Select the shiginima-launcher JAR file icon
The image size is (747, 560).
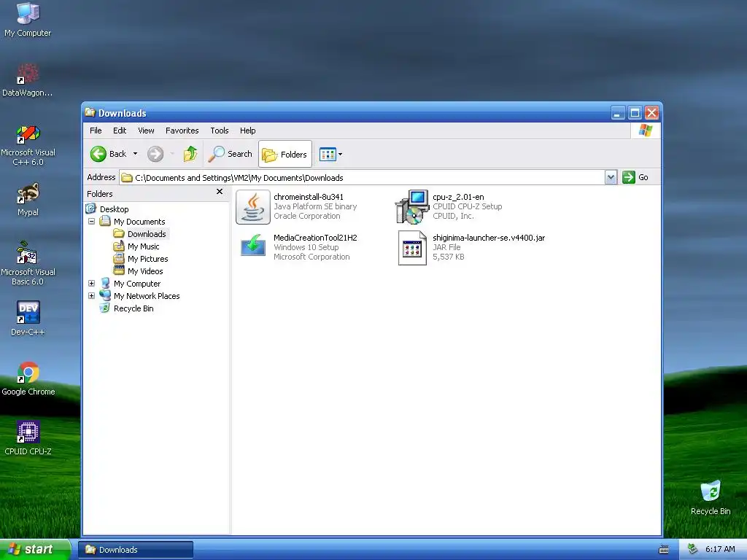pos(412,248)
